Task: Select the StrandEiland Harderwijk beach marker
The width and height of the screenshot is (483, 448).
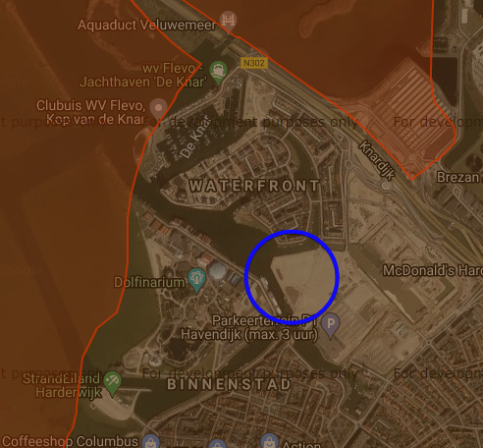Action: pyautogui.click(x=113, y=383)
